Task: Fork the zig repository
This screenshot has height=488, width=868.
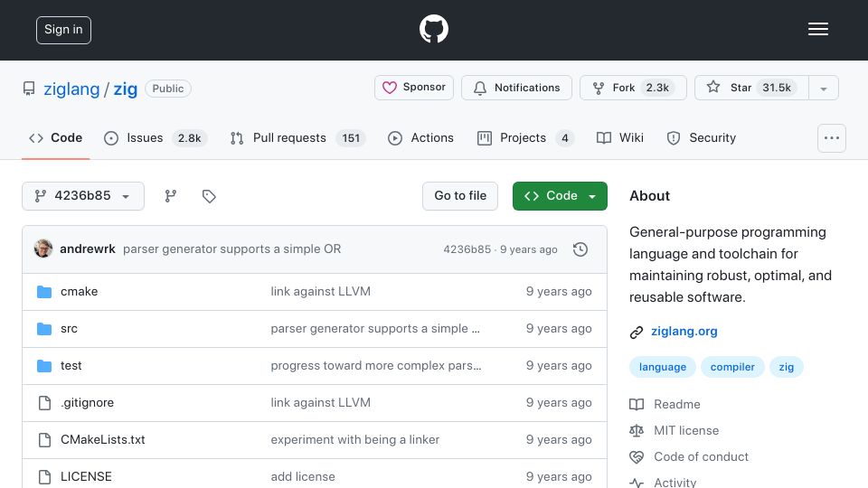Action: click(x=633, y=88)
